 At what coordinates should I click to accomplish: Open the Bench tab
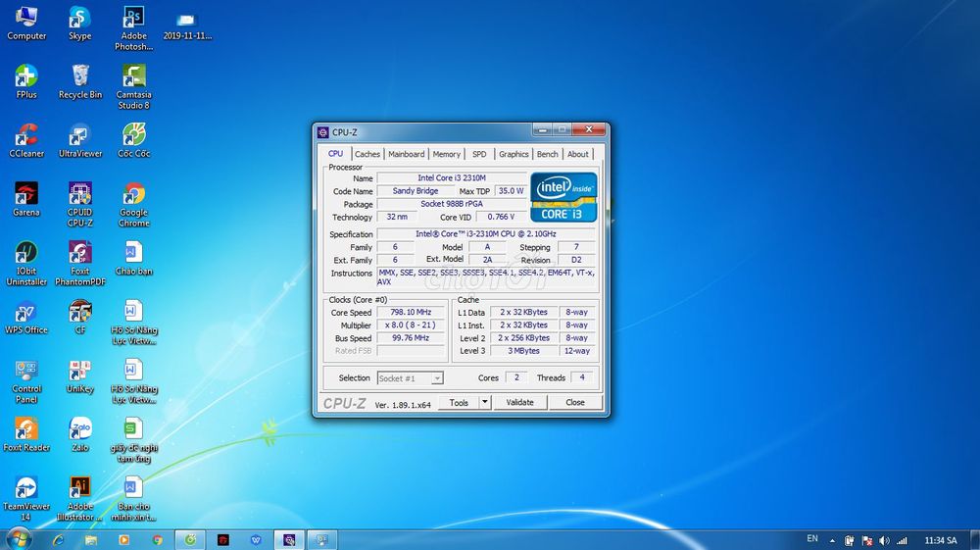(x=548, y=154)
